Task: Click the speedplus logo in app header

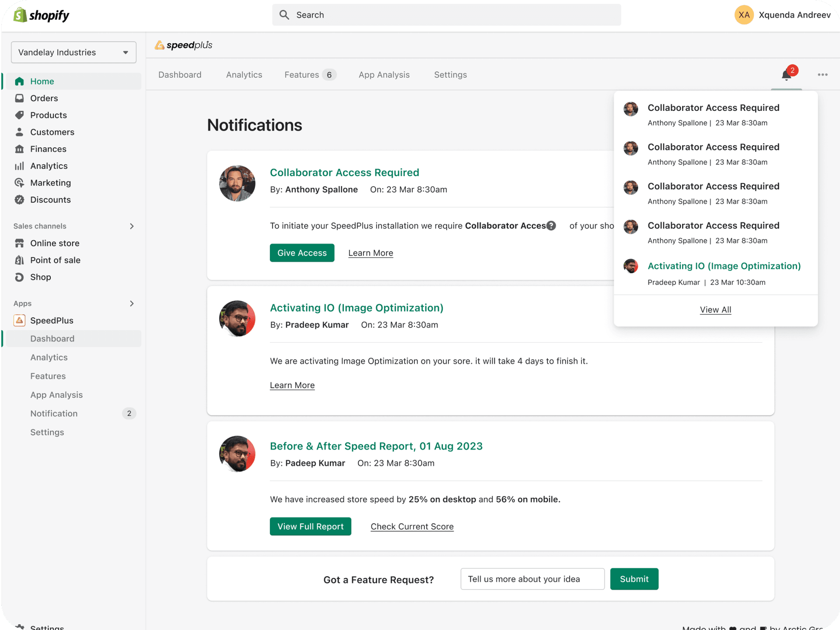Action: pos(183,45)
